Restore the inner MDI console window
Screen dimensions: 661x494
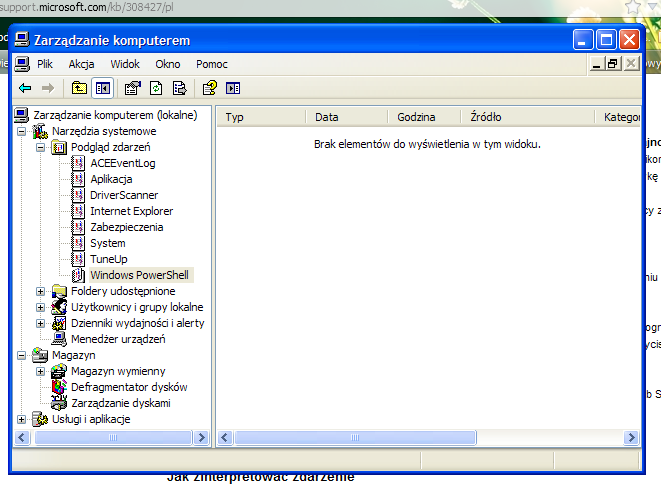pos(613,64)
